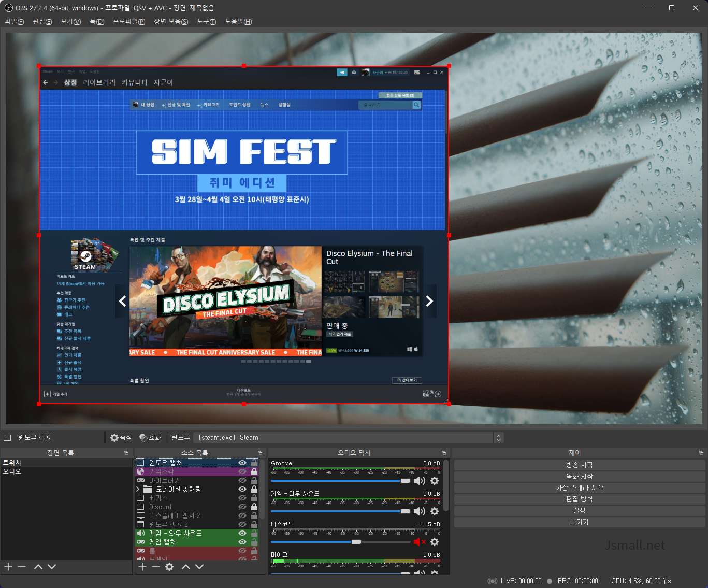Open 효과 filters for the selected source
708x588 pixels.
tap(150, 438)
